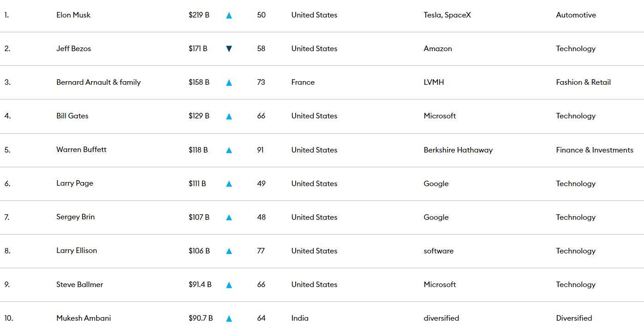Screen dimensions: 644x335
Task: Click the up arrow beside Warren Buffett's $118 B
Action: [229, 150]
